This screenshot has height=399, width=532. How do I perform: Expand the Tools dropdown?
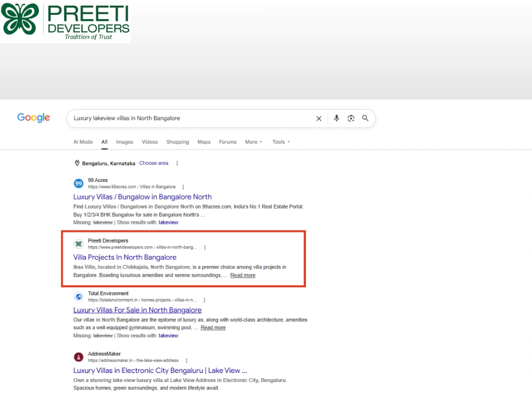point(281,142)
